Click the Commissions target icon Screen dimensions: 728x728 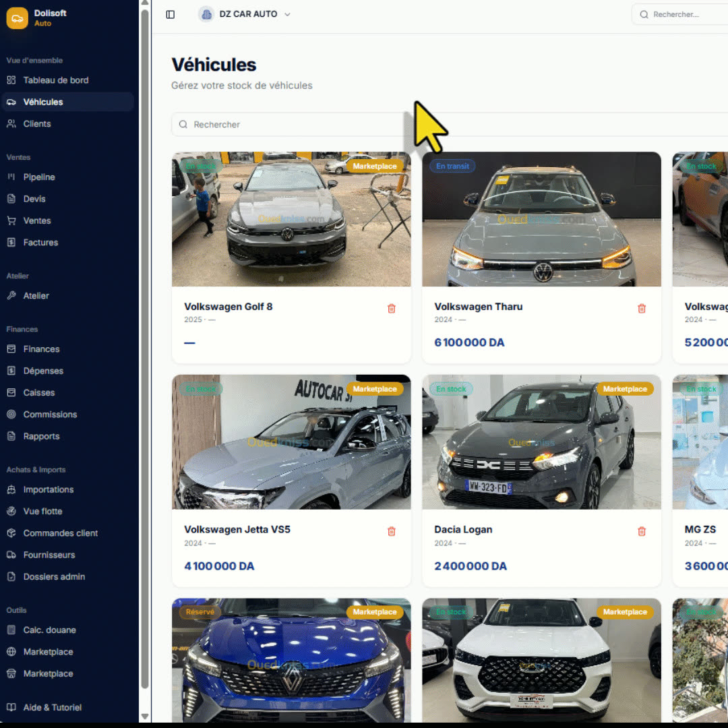click(x=11, y=415)
